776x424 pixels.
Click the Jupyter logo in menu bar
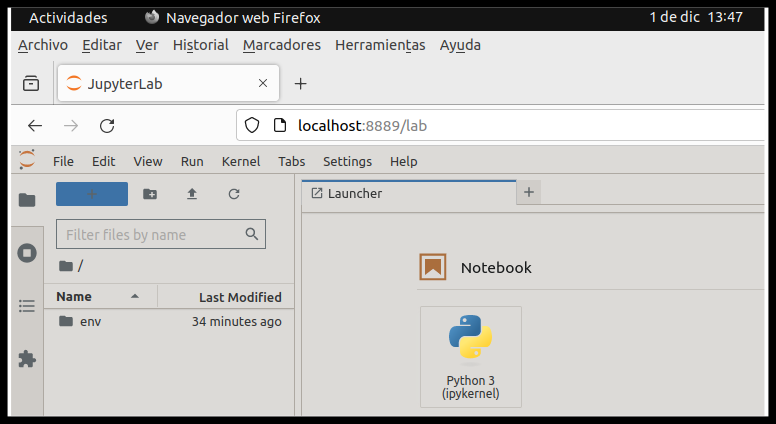click(27, 160)
